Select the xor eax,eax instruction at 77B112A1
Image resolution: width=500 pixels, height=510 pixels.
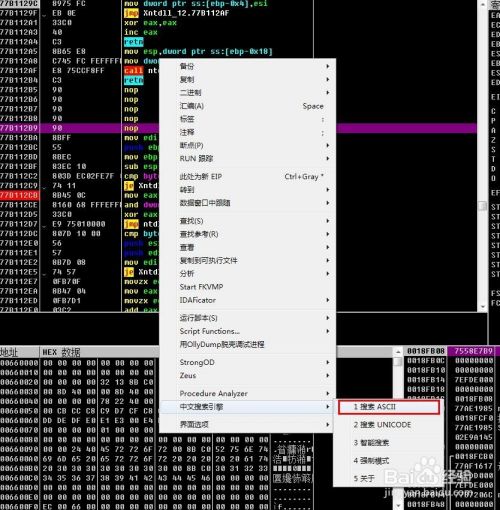pyautogui.click(x=150, y=23)
